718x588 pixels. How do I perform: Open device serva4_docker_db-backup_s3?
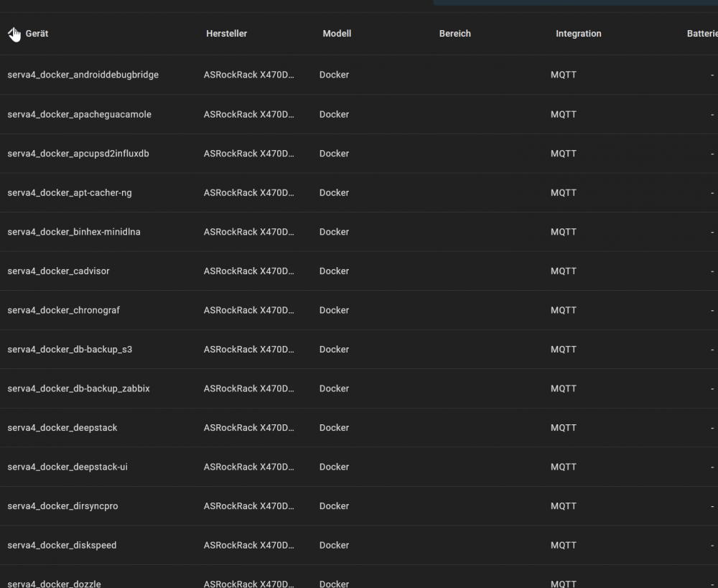(x=70, y=350)
